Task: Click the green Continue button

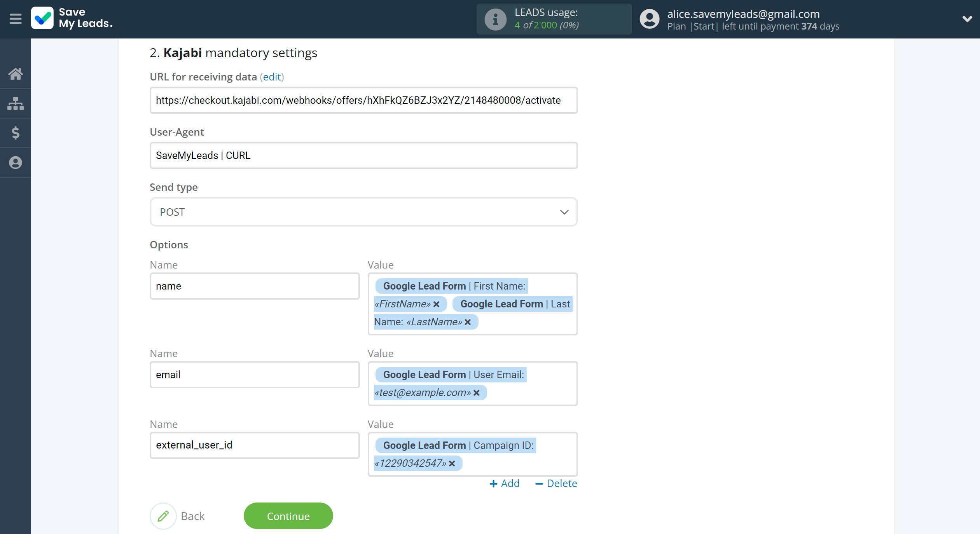Action: coord(288,516)
